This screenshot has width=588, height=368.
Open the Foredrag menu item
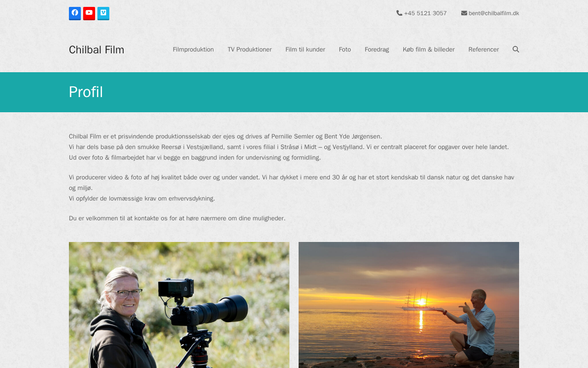(x=377, y=50)
